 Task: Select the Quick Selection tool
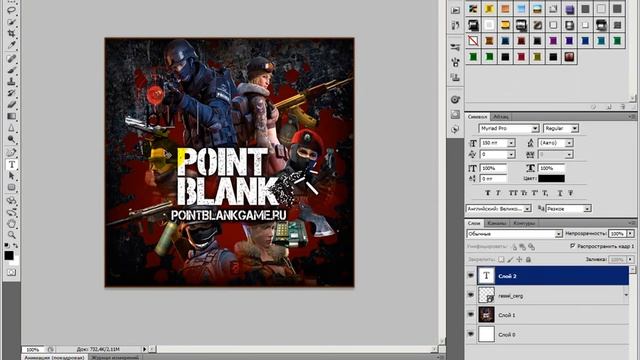point(11,22)
